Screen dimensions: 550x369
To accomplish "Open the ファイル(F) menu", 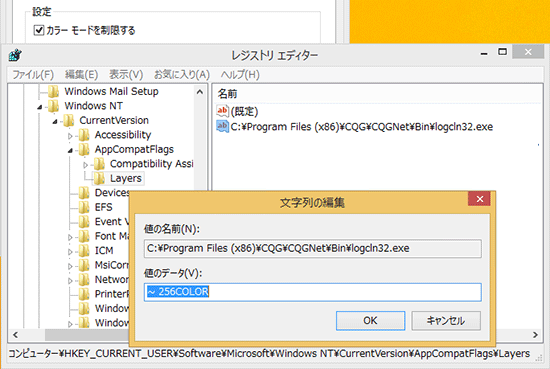I will (33, 75).
